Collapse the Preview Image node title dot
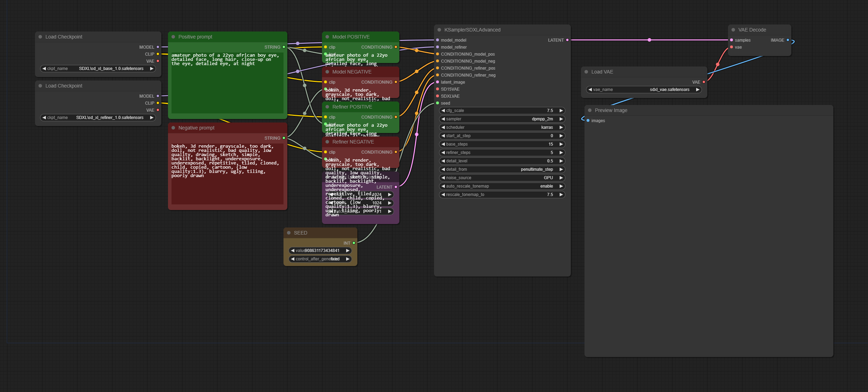Viewport: 868px width, 392px height. tap(590, 110)
